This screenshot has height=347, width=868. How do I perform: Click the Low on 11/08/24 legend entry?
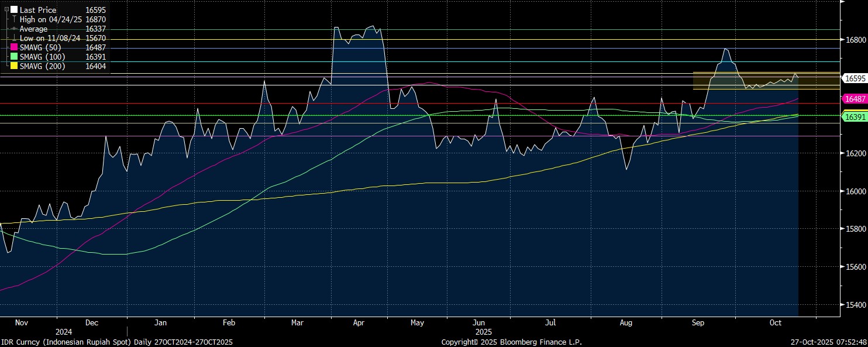(51, 38)
